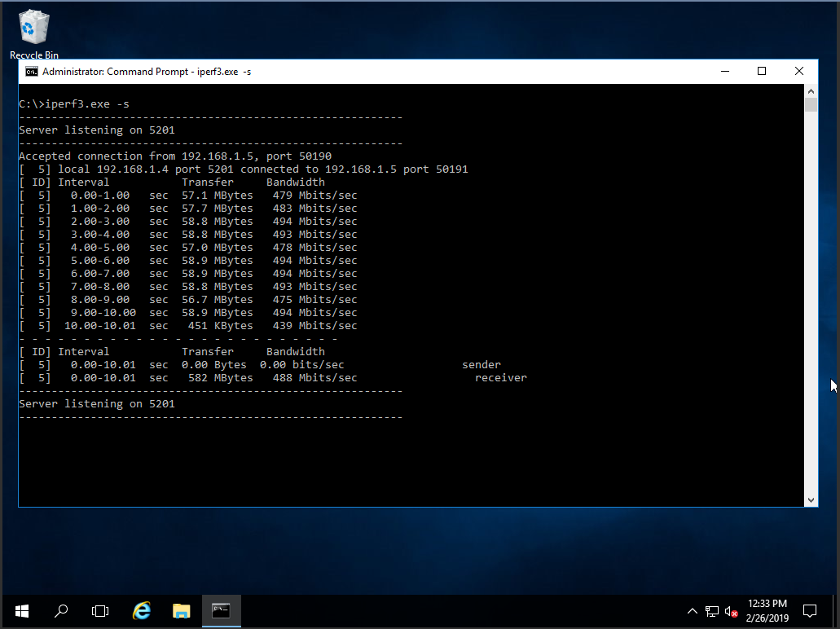The image size is (840, 629).
Task: Click the 7.00-8.00 sec row
Action: tap(188, 287)
